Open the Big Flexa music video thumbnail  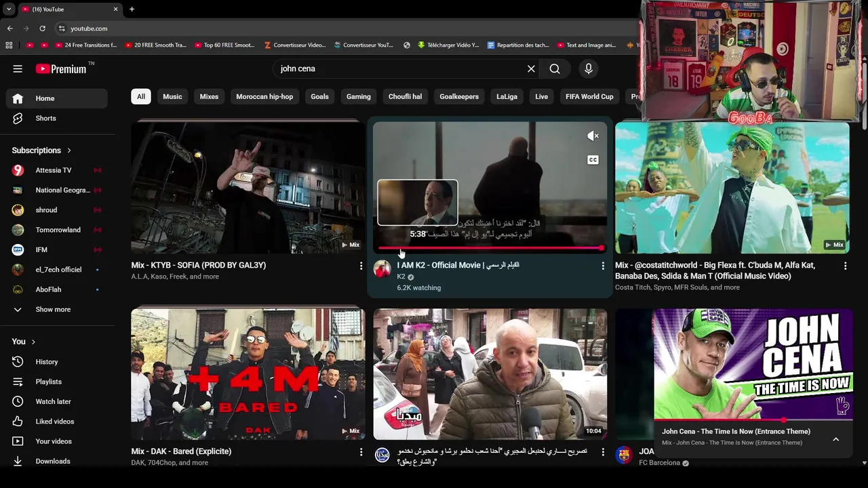[732, 188]
